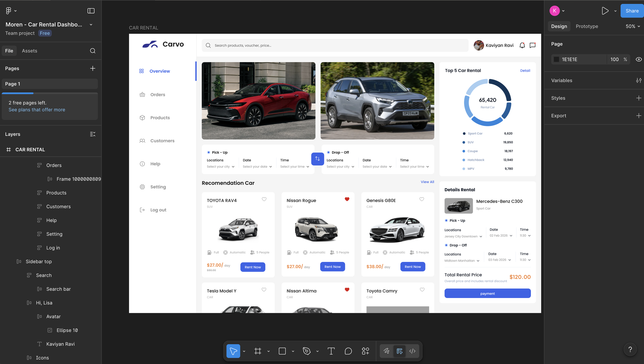Switch to the Assets tab

coord(29,51)
